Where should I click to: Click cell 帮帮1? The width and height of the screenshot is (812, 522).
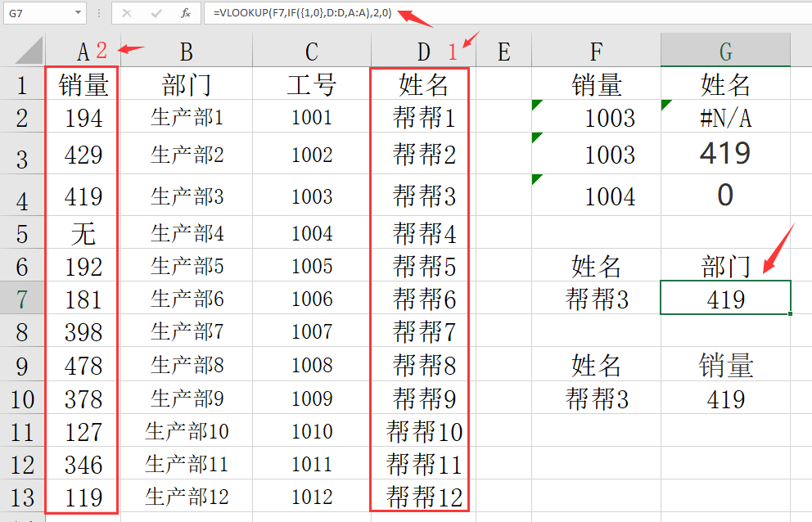(424, 116)
